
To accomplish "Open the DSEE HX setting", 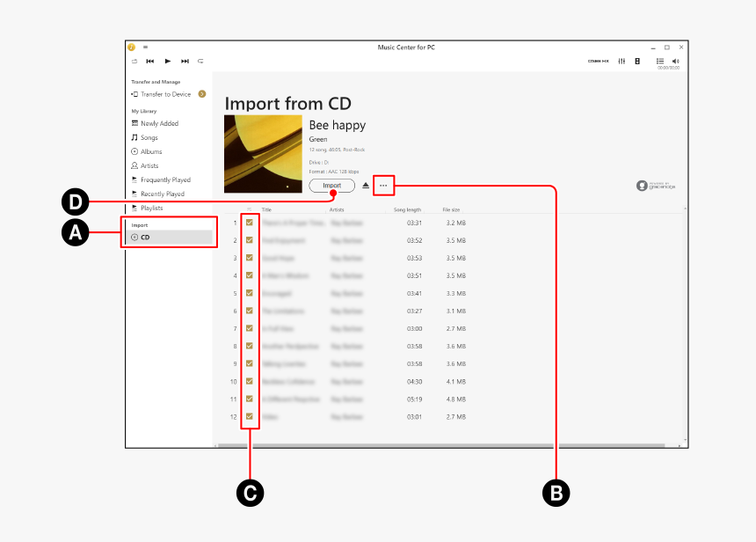I will [598, 62].
